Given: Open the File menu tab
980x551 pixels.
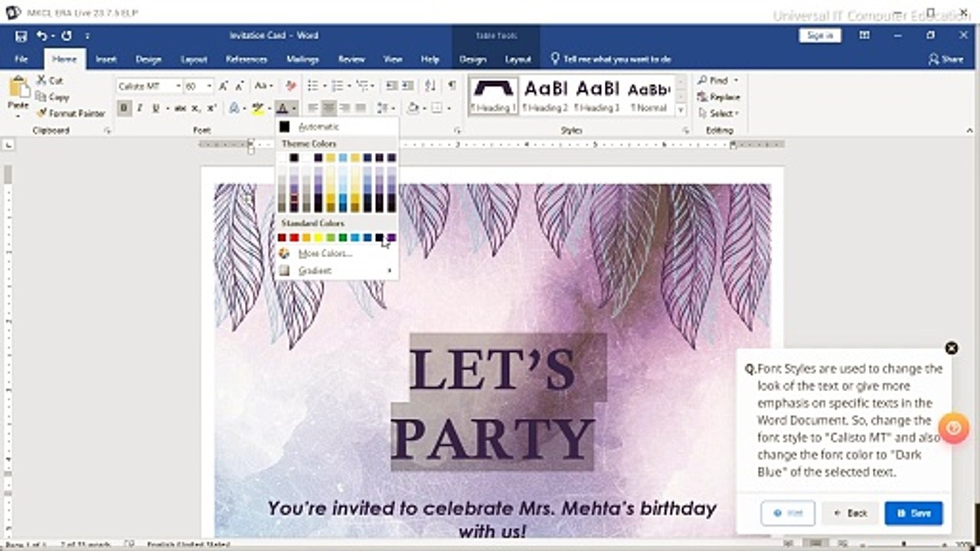Looking at the screenshot, I should click(x=21, y=59).
